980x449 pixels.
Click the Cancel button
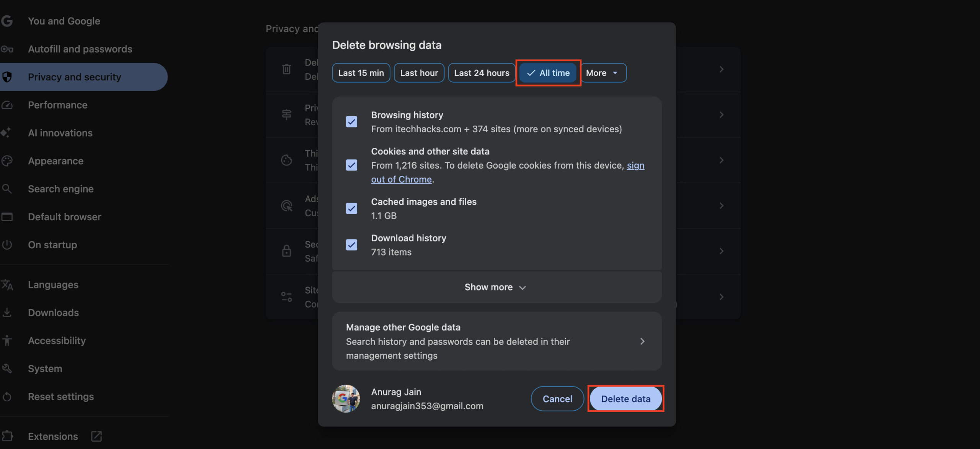click(557, 399)
